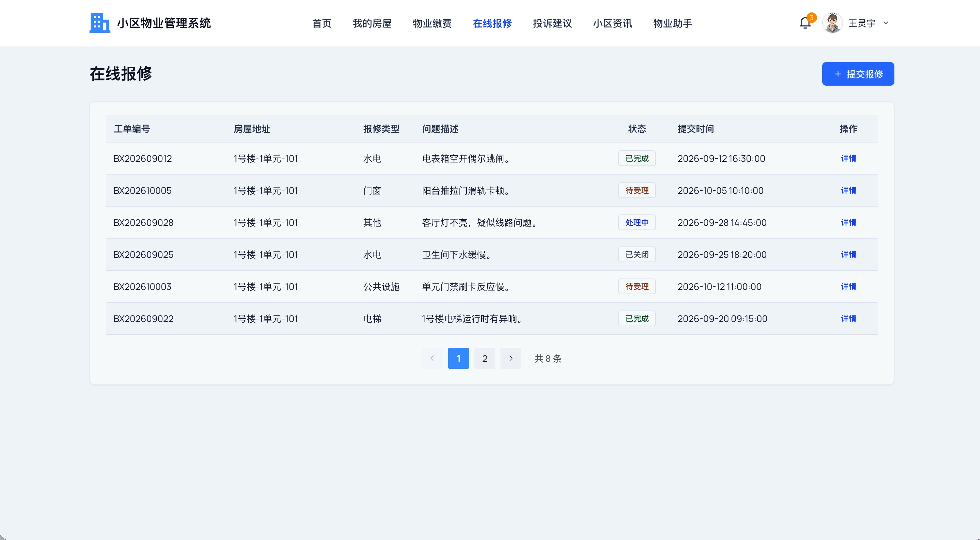980x540 pixels.
Task: Click the 房屋地址 column header
Action: point(252,128)
